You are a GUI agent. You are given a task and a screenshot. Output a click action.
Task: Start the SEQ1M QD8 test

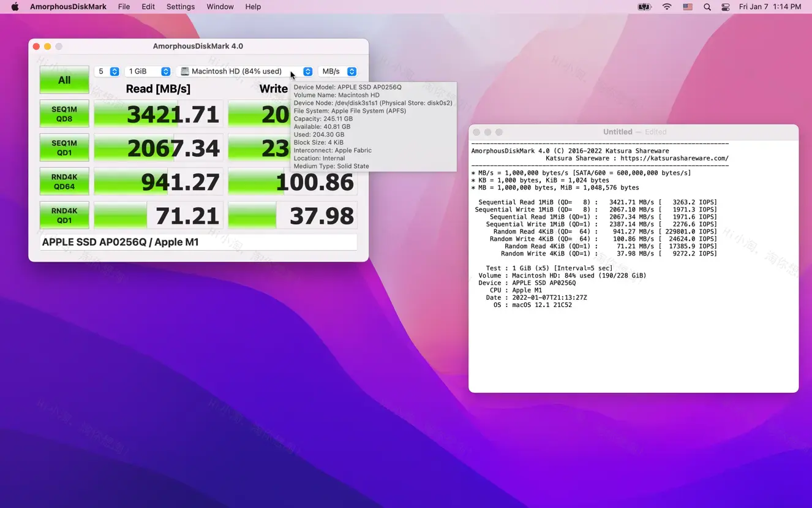point(64,113)
